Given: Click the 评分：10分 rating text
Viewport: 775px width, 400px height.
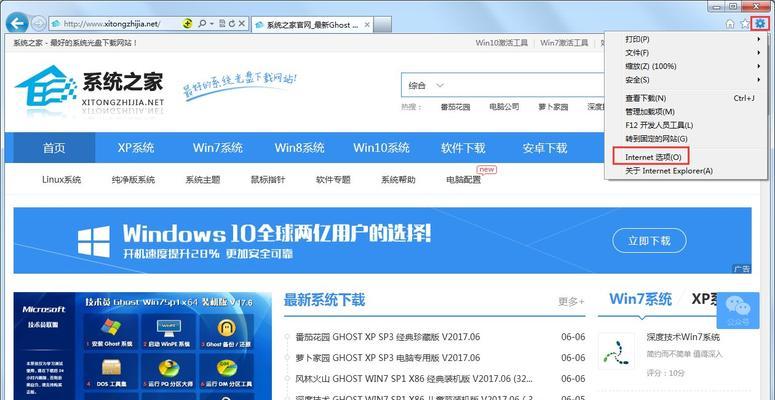Looking at the screenshot, I should point(666,373).
